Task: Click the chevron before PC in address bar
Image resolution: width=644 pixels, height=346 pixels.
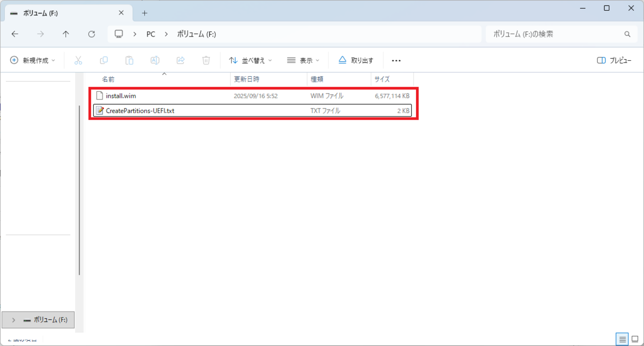Action: pyautogui.click(x=135, y=34)
